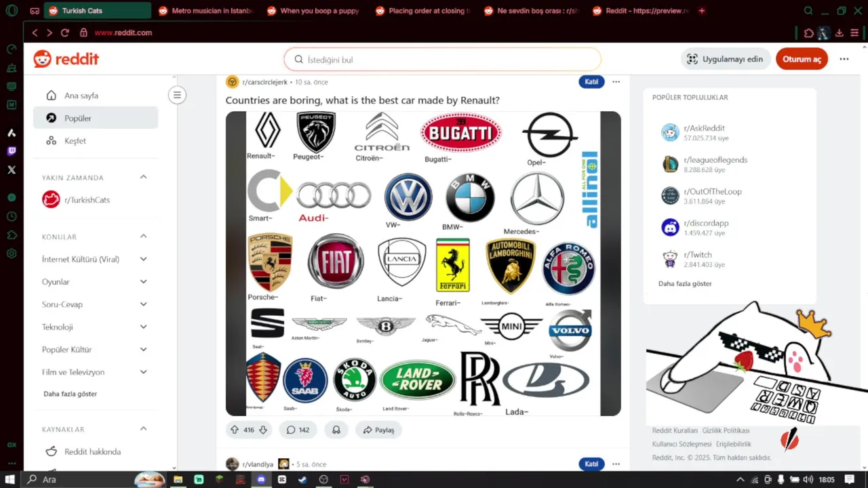
Task: Open GX Control speedometer icon in sidebar
Action: pyautogui.click(x=12, y=49)
